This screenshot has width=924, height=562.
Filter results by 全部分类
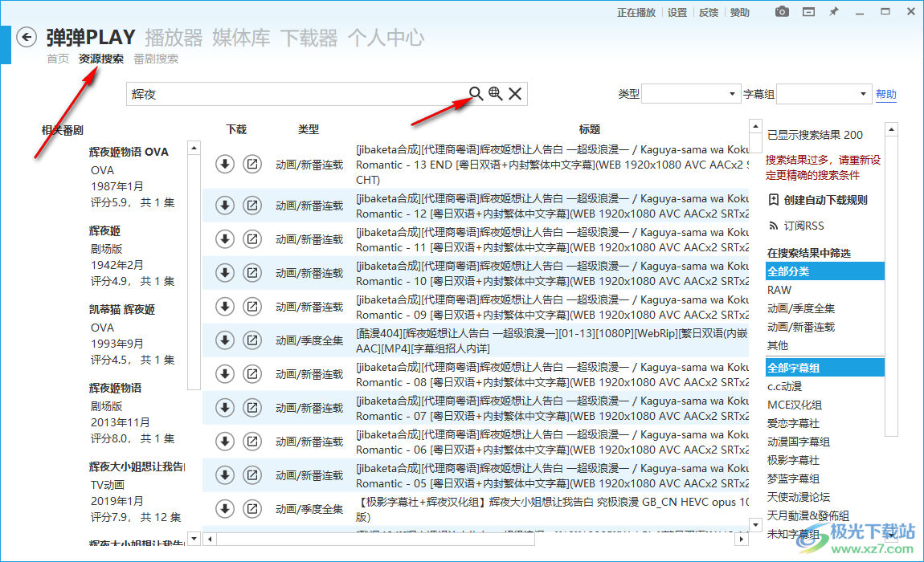pyautogui.click(x=825, y=271)
